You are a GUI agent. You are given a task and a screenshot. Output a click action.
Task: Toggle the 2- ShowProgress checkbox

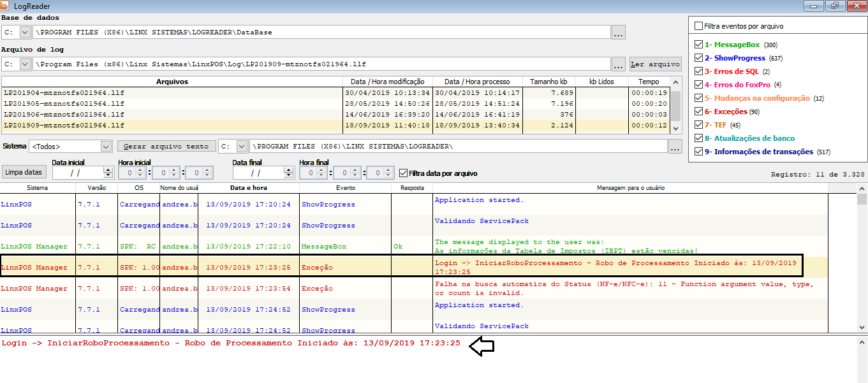(698, 58)
